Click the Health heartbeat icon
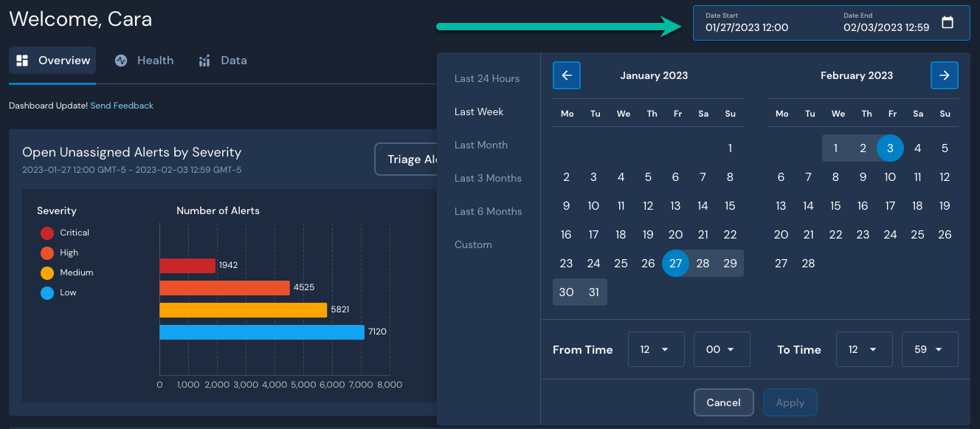980x429 pixels. [121, 61]
